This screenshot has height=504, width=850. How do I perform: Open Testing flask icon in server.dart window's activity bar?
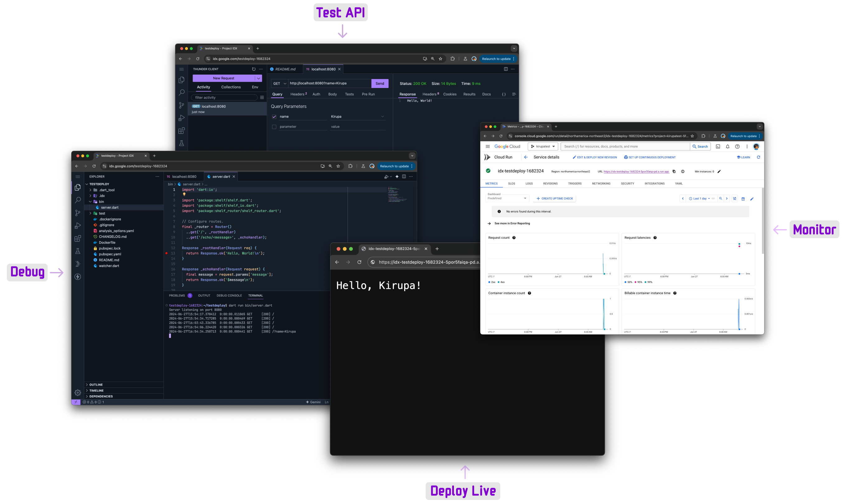(x=77, y=251)
